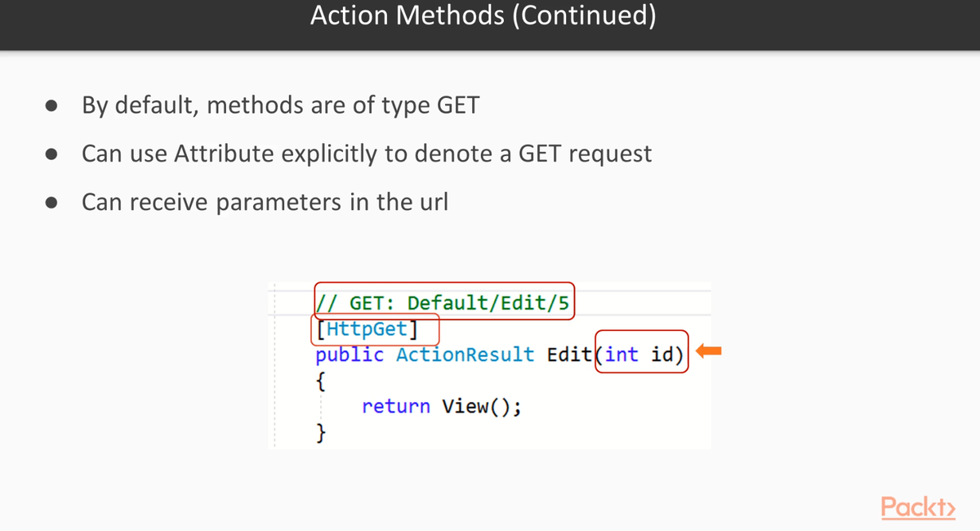The image size is (980, 531).
Task: Click the orange arrow pointing at the parameter
Action: tap(710, 351)
